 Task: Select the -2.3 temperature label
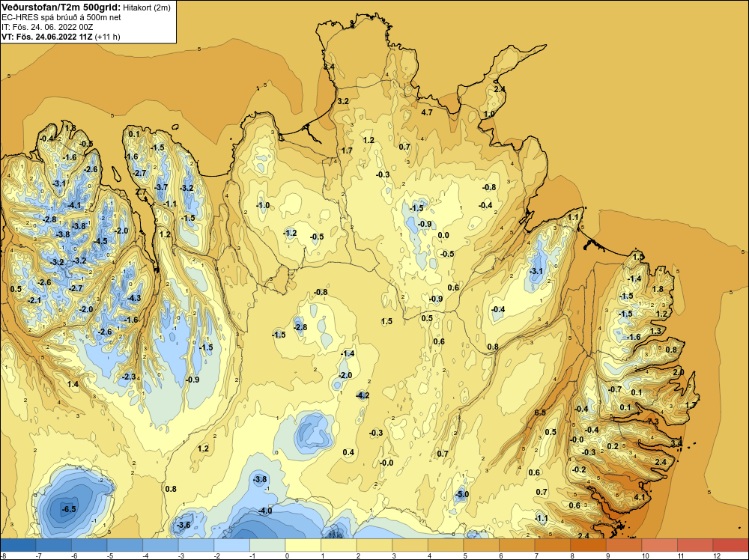pos(129,377)
